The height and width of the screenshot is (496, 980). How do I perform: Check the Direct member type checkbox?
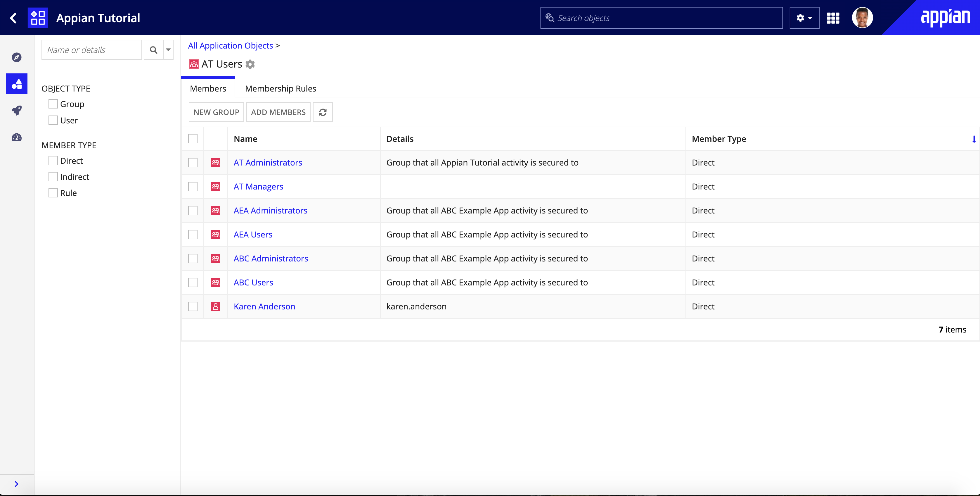(x=52, y=161)
